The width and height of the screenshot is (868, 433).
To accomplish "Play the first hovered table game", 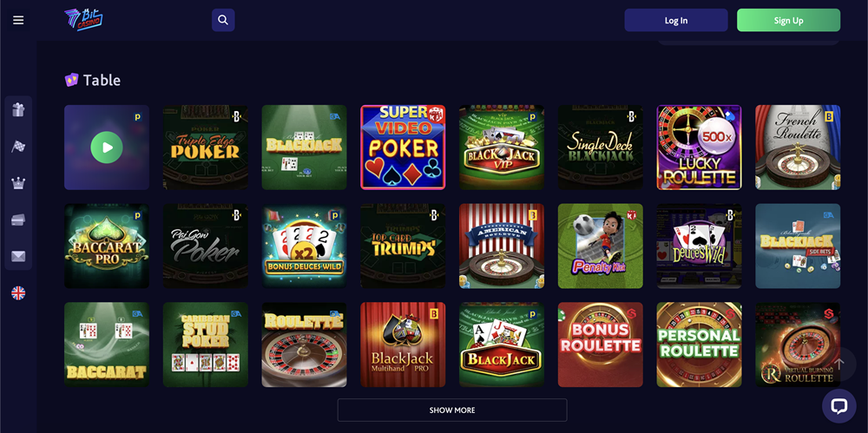I will [x=107, y=148].
